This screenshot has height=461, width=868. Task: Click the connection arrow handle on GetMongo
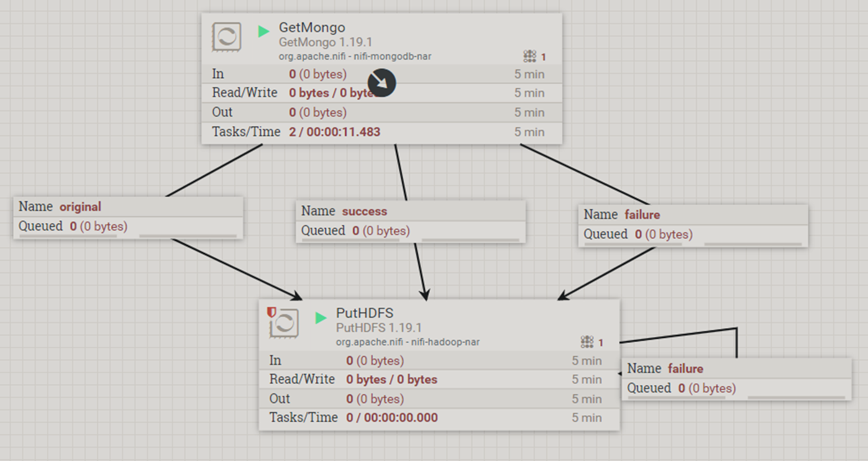[381, 83]
